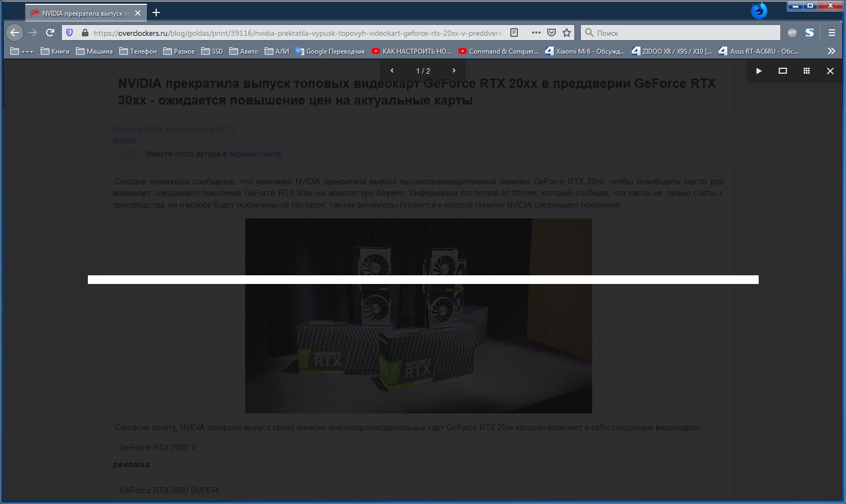Click the реклама label
Screen dimensions: 846x504
(131, 464)
